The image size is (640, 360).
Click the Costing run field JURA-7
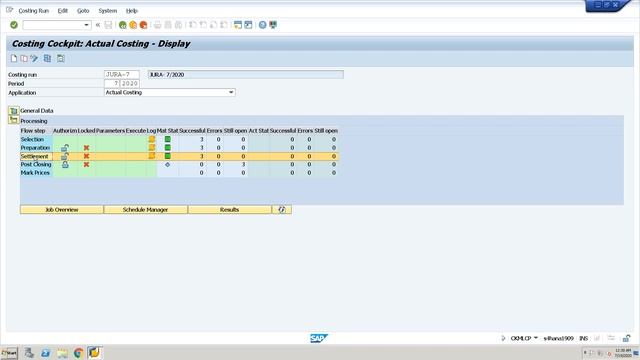[122, 74]
